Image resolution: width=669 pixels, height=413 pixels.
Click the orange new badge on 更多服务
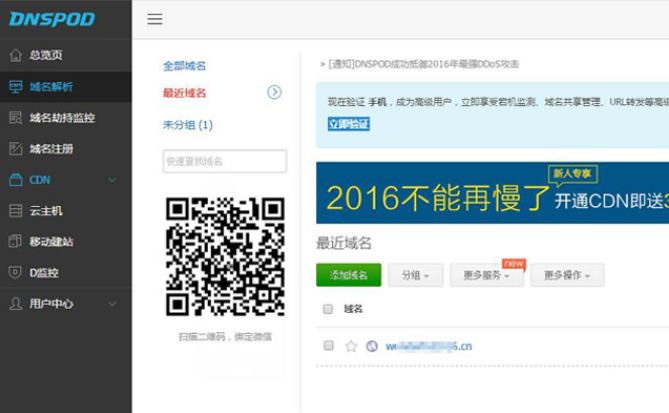pos(514,264)
